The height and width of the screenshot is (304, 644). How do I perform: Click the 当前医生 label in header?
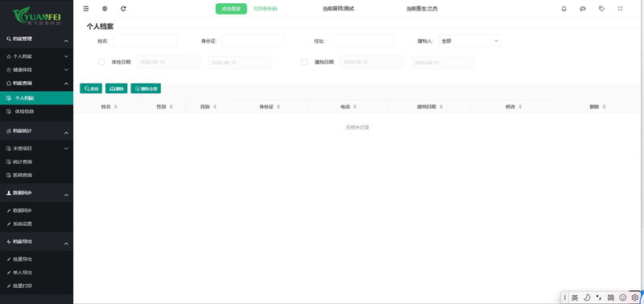pyautogui.click(x=422, y=9)
